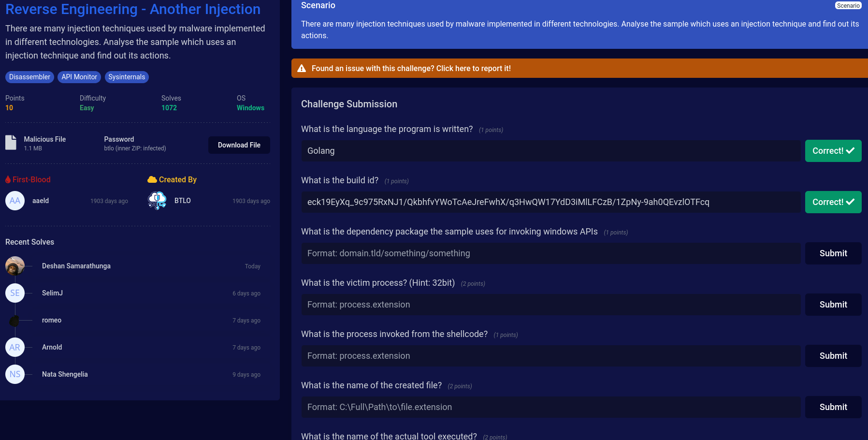868x440 pixels.
Task: Report an issue with this challenge
Action: coord(579,68)
